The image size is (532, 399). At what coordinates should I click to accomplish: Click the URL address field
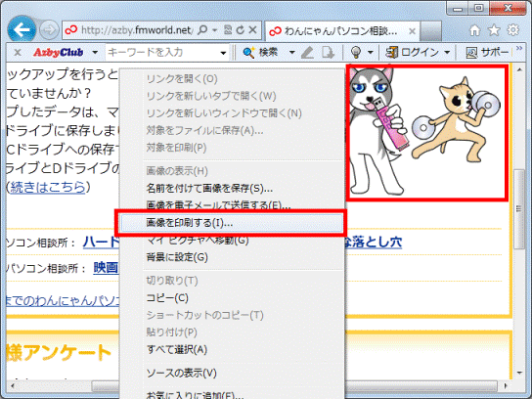tap(136, 30)
